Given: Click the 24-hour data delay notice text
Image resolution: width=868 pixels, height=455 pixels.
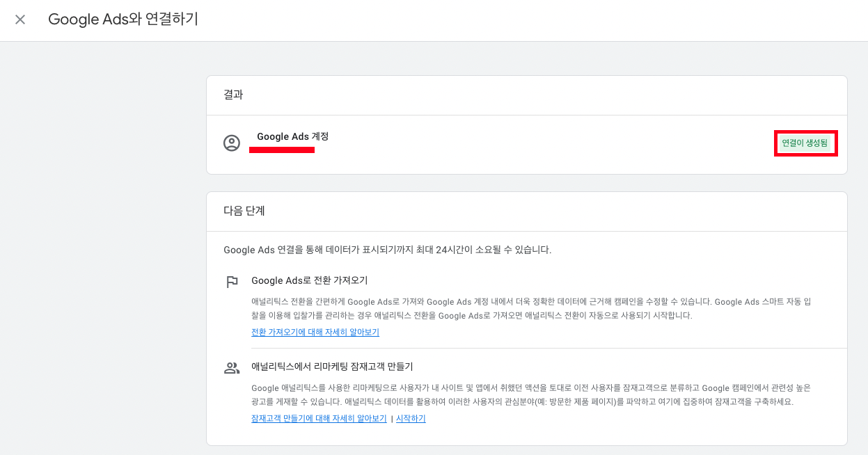Looking at the screenshot, I should [388, 249].
